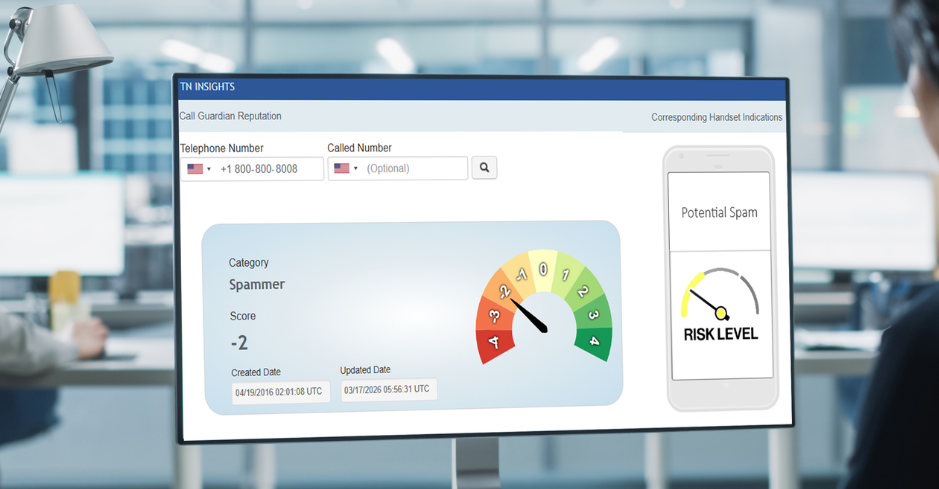Click the Category label
The image size is (939, 489).
(249, 263)
